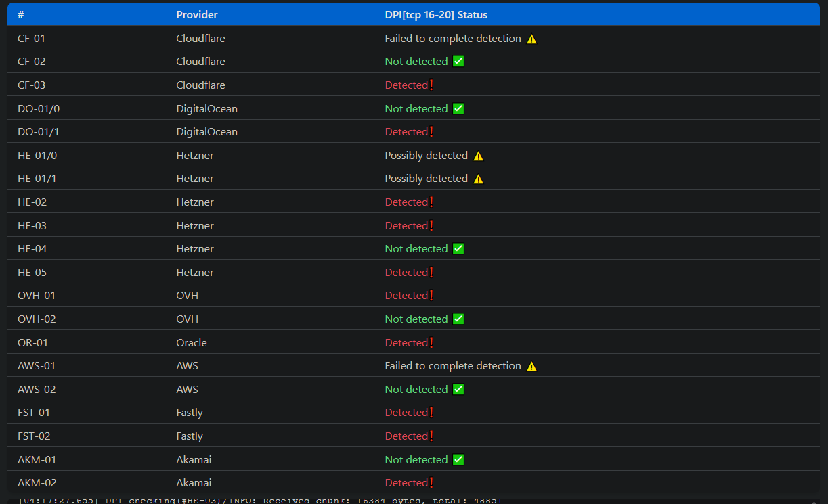This screenshot has width=828, height=504.
Task: Click 'Not detected' status text for CF-02
Action: point(416,62)
